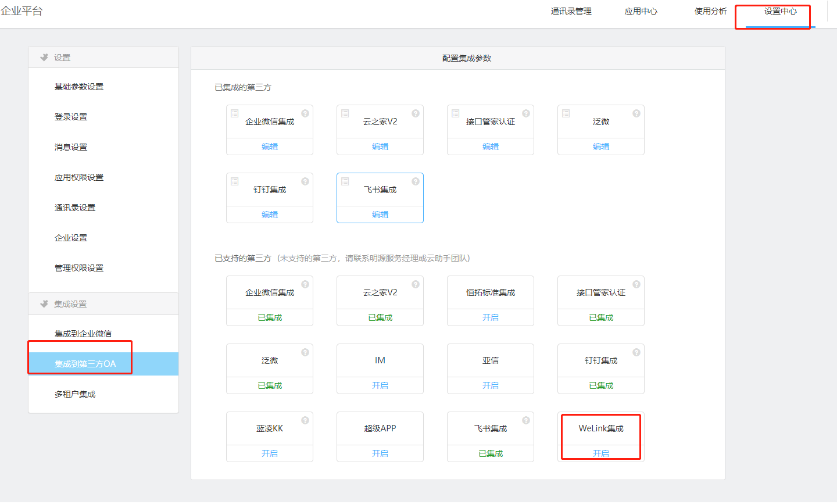The height and width of the screenshot is (504, 837).
Task: Click the 配置集成参数 panel header
Action: 458,58
